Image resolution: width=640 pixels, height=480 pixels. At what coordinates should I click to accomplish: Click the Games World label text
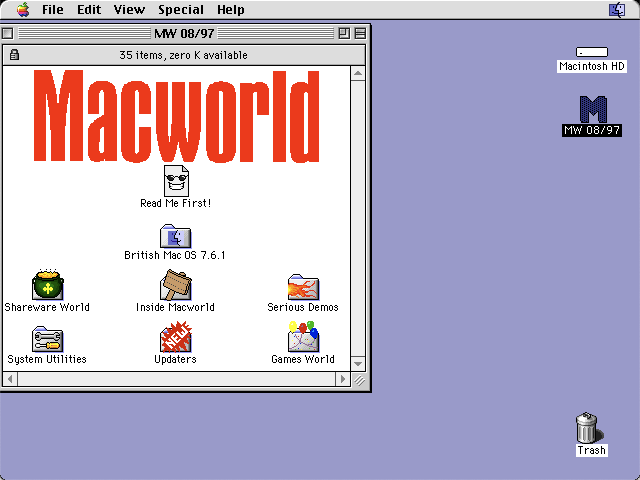303,359
